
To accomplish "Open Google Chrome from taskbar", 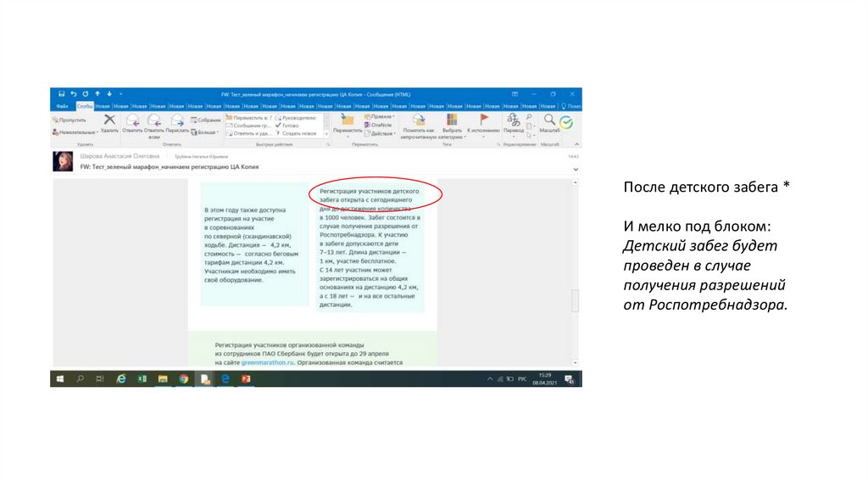I will coord(184,379).
